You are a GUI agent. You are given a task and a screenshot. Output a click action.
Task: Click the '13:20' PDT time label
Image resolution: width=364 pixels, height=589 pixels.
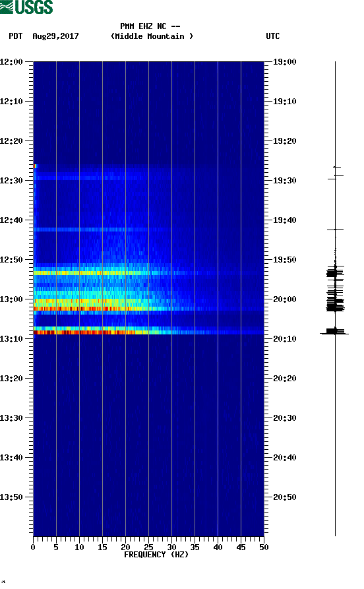[11, 379]
